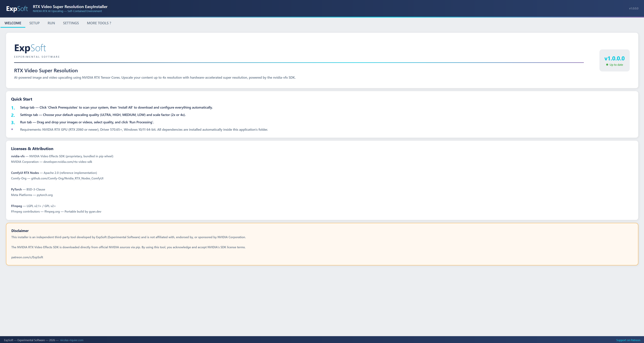Image resolution: width=644 pixels, height=343 pixels.
Task: Click the FFmpeg — LGPL v2.1+ entry
Action: point(33,206)
